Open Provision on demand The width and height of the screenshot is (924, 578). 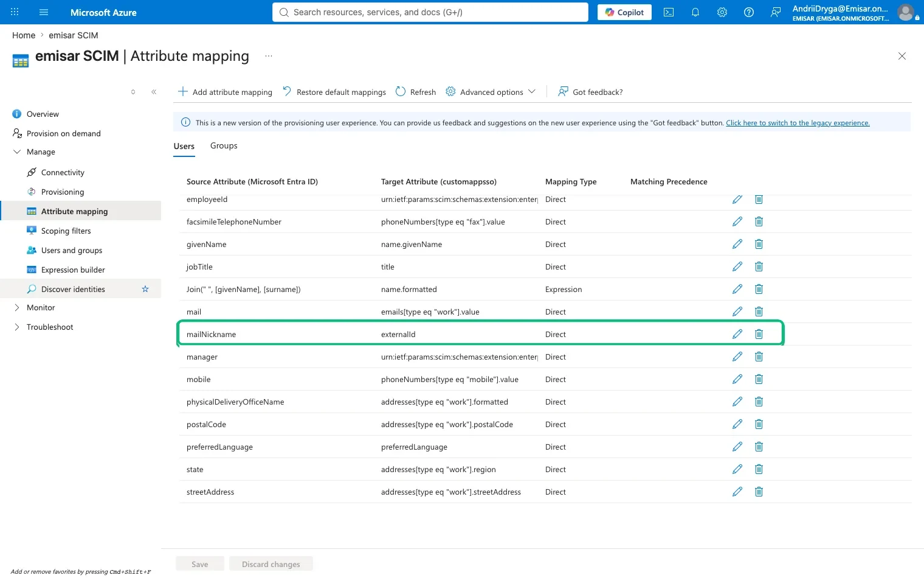pos(64,133)
